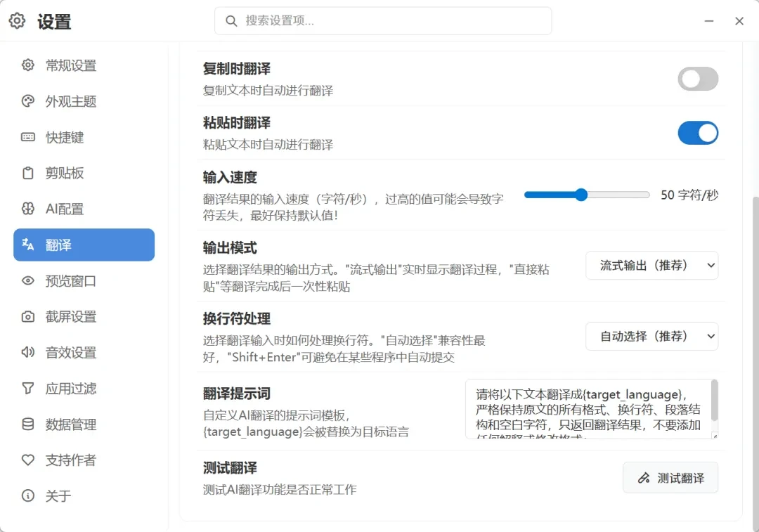Enable the 复制时翻译 switch
The width and height of the screenshot is (759, 532).
click(698, 79)
